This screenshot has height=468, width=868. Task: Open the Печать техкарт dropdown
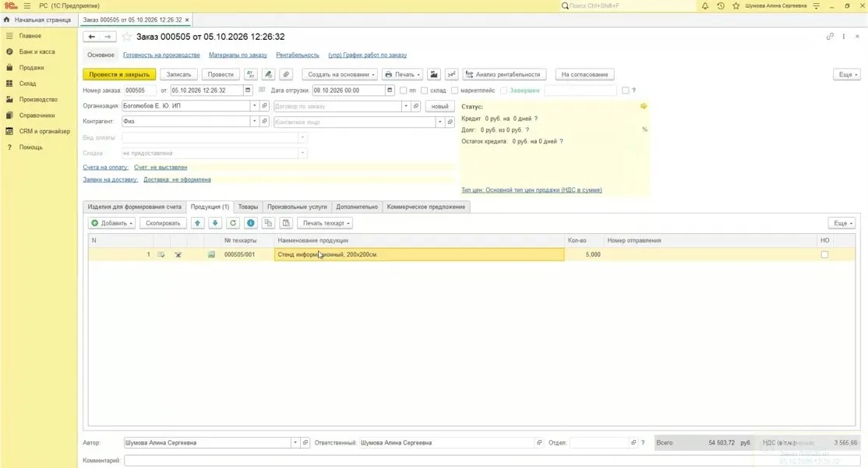click(326, 223)
